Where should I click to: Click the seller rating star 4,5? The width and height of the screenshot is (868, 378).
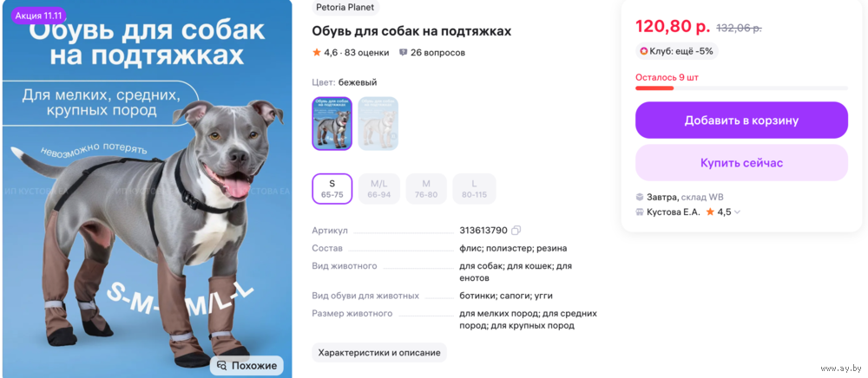pos(710,212)
